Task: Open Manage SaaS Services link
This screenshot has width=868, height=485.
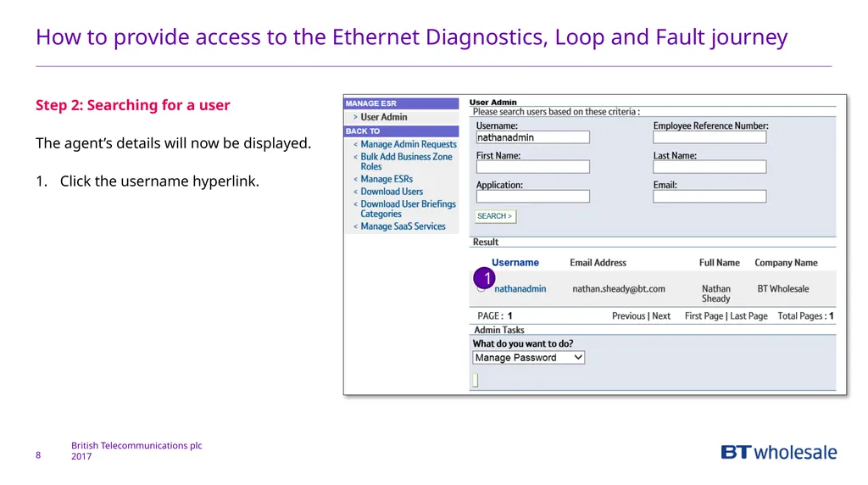Action: (x=403, y=226)
